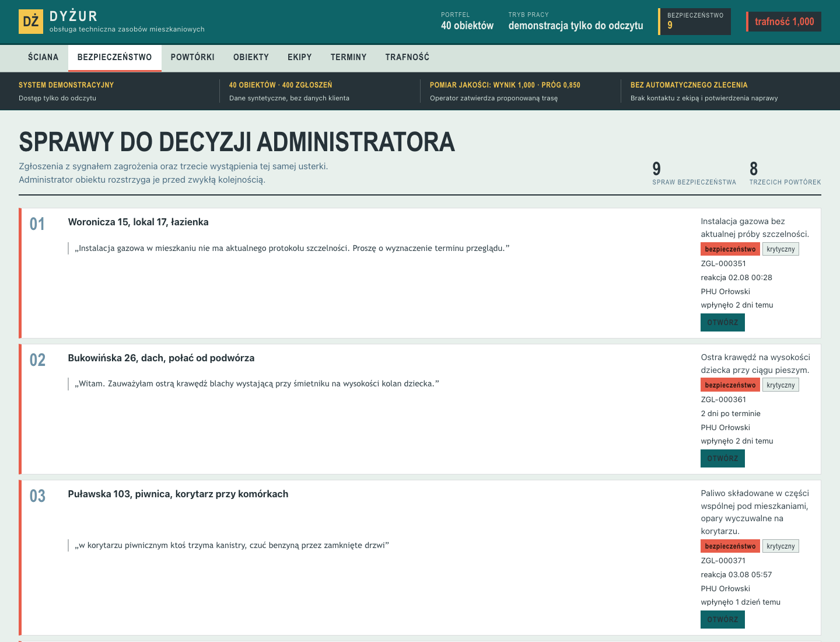Click PHU Orłowski in the Puławska case
The width and height of the screenshot is (840, 642).
coord(725,588)
